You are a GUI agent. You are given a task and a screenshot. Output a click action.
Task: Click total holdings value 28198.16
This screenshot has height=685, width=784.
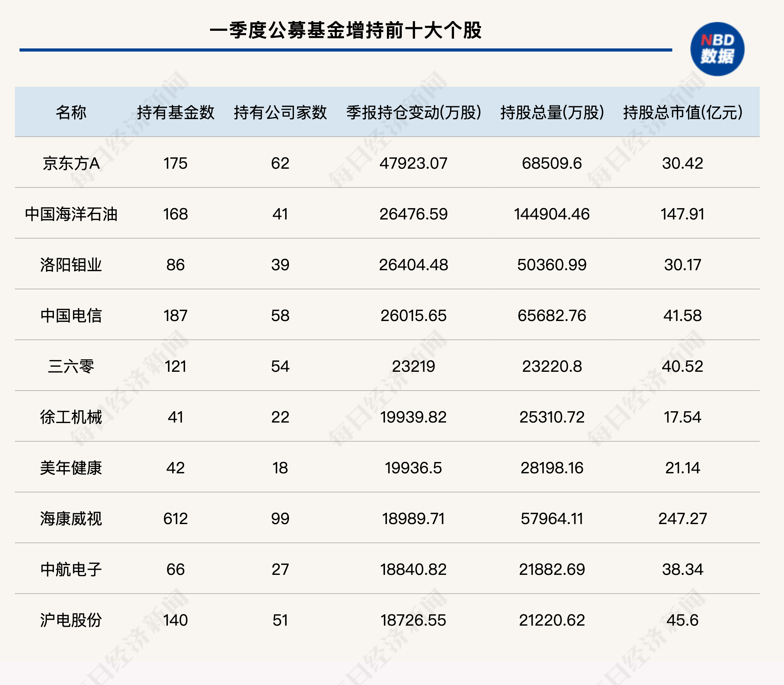[552, 468]
